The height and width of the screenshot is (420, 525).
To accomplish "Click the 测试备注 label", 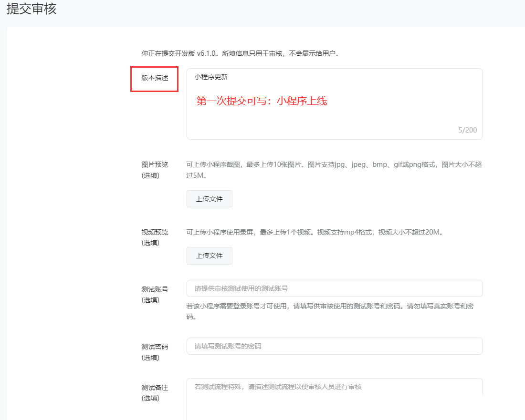I will pos(155,388).
